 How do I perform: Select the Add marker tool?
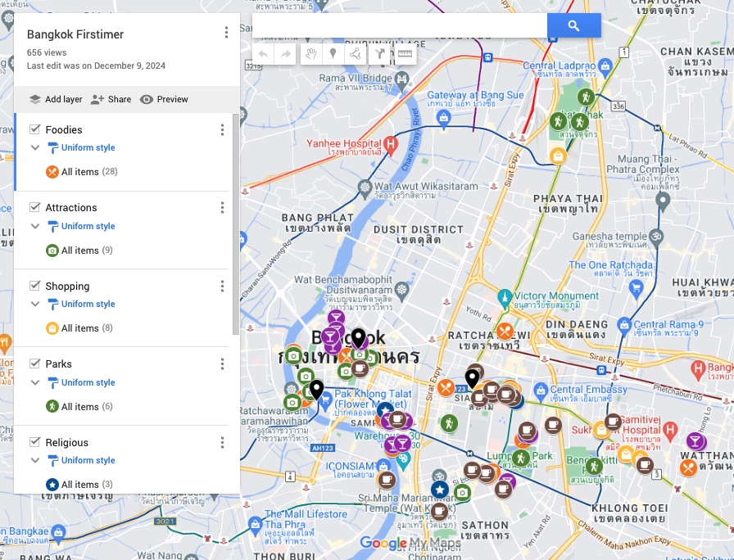pos(333,55)
